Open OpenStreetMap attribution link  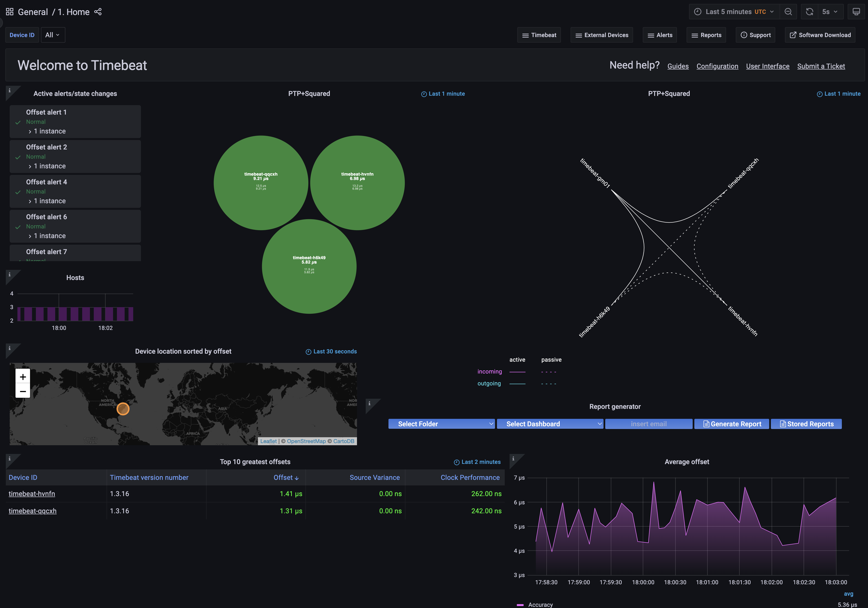(x=306, y=441)
